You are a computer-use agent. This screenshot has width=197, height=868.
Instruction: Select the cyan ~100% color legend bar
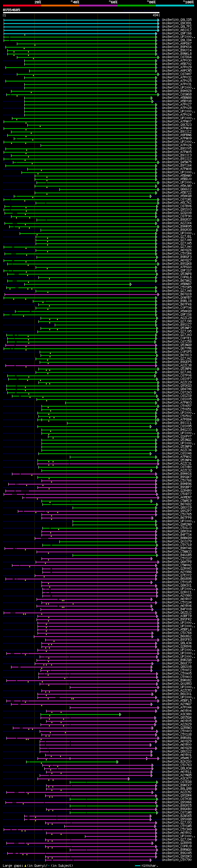coord(175,6)
